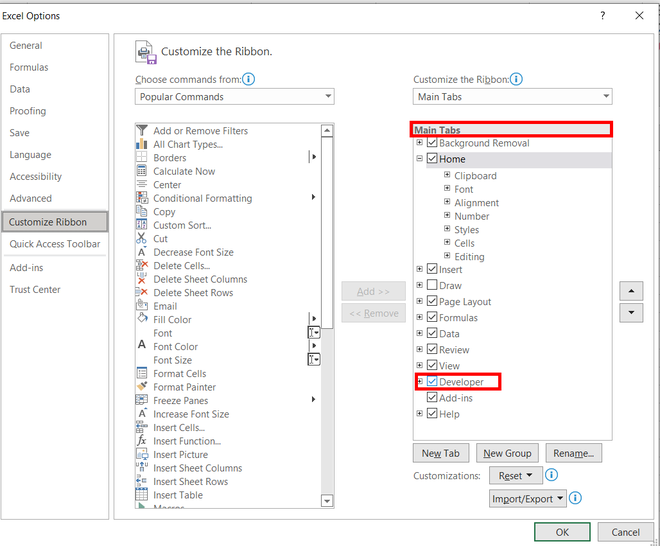Click the Center alignment icon
Viewport: 660px width, 546px height.
point(142,184)
